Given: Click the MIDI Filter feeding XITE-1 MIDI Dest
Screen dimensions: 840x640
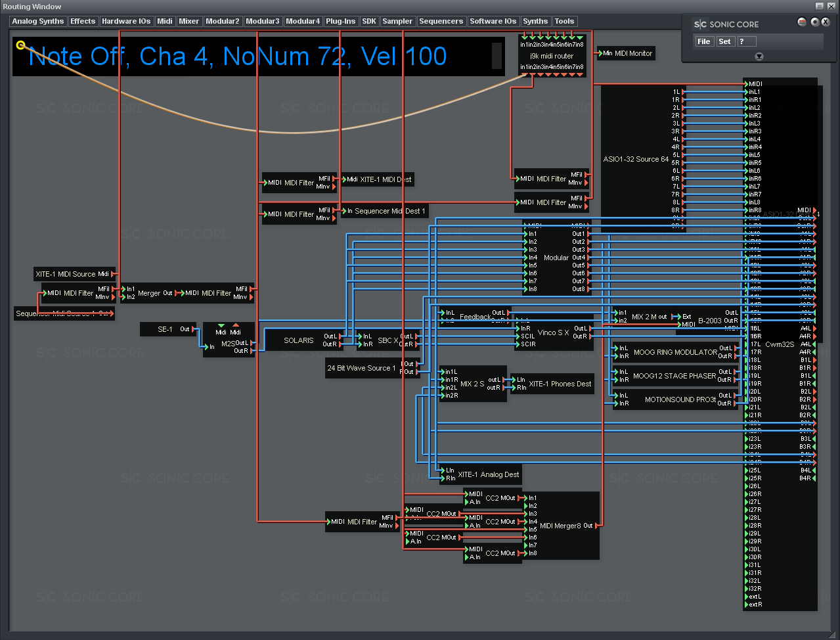Looking at the screenshot, I should [299, 183].
